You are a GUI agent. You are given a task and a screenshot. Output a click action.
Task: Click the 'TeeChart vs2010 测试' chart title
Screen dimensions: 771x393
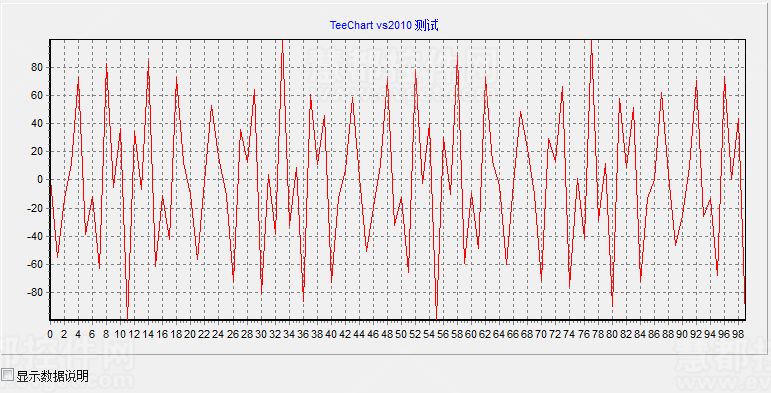(384, 25)
